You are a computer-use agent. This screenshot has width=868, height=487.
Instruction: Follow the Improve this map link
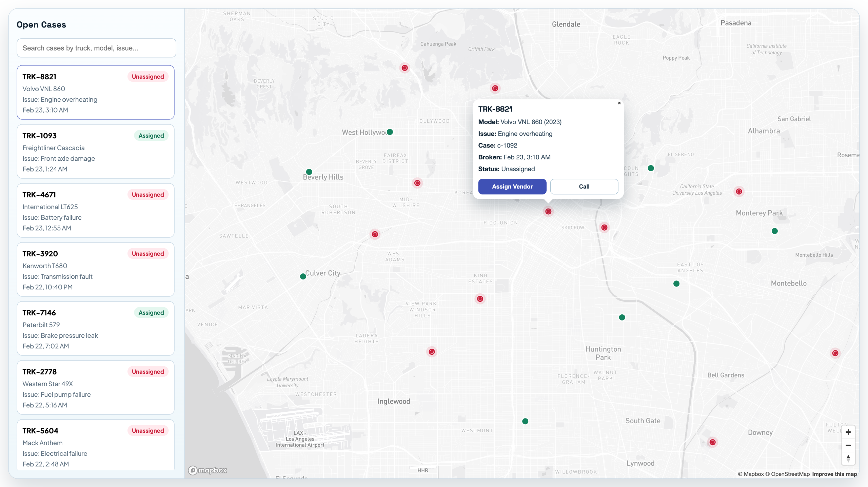pos(834,474)
